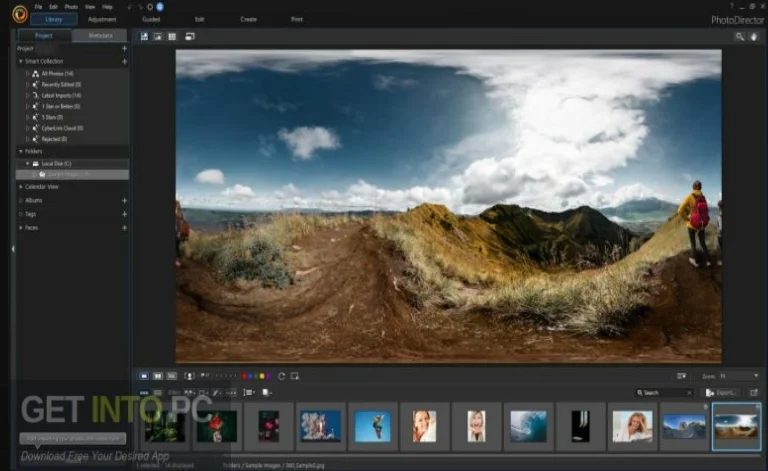Open secondary display view icon
Screen dimensions: 768x471
click(x=190, y=37)
